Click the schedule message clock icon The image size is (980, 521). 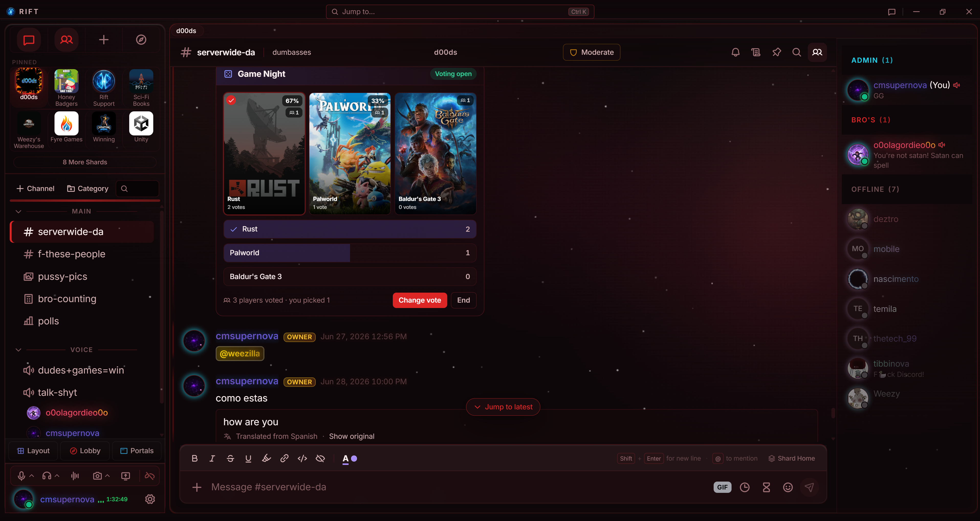(745, 487)
